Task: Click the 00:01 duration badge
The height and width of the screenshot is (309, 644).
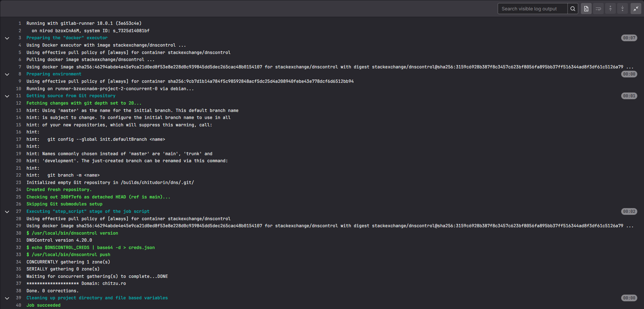Action: coord(629,96)
